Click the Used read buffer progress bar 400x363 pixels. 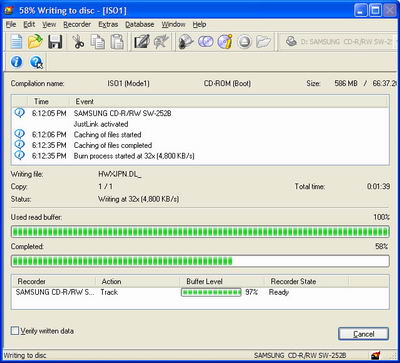(x=200, y=231)
